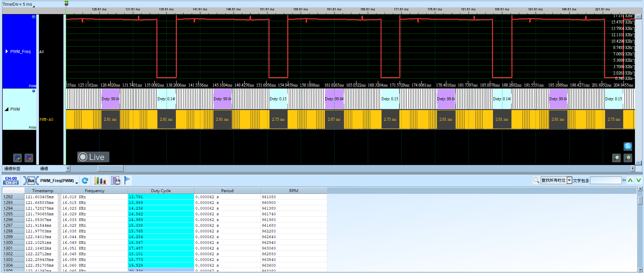The width and height of the screenshot is (644, 273).
Task: Toggle the Live capture button
Action: (93, 157)
